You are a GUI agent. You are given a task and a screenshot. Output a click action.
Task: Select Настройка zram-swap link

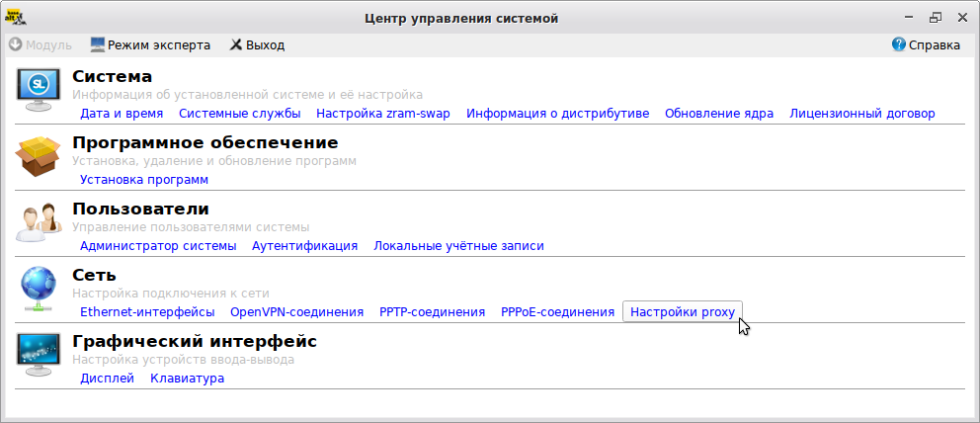point(382,113)
